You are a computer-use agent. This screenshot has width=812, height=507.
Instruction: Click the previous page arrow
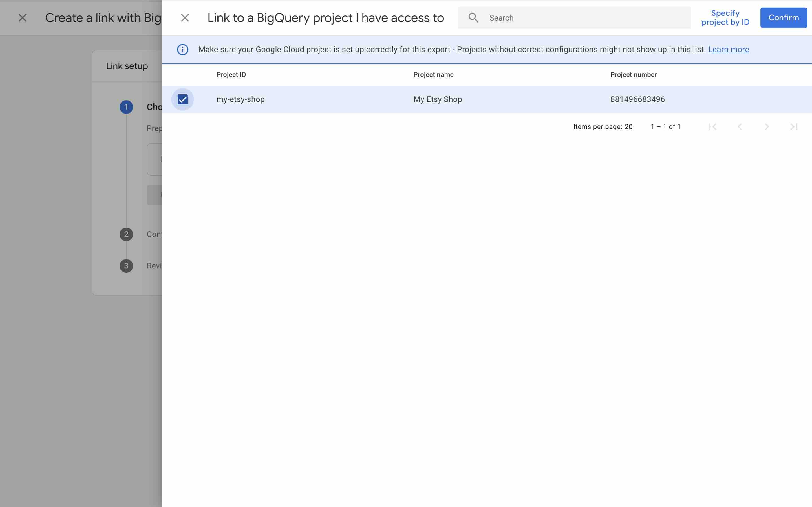click(x=740, y=127)
